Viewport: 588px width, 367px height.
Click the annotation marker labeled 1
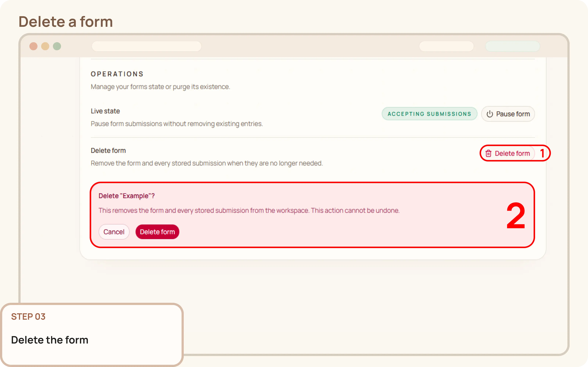pyautogui.click(x=543, y=152)
